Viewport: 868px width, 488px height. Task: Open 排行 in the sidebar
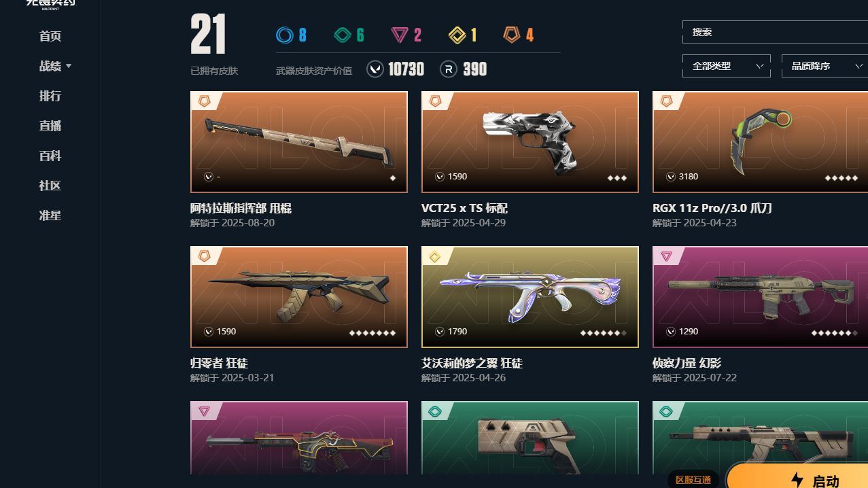(x=50, y=96)
